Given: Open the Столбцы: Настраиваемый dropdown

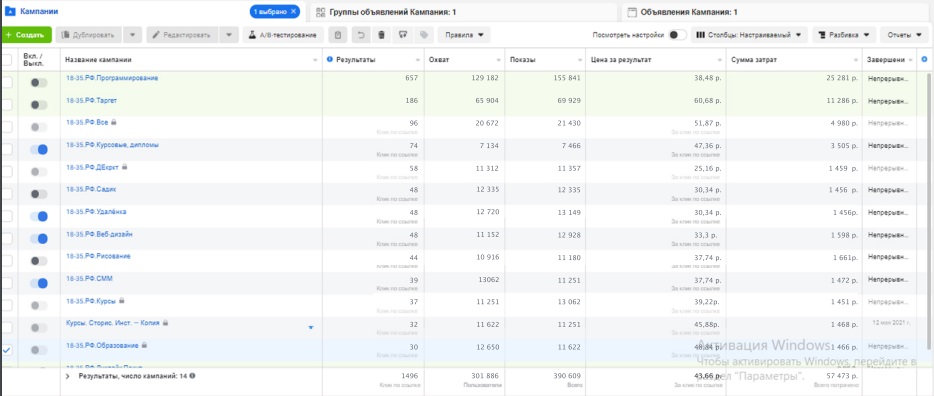Looking at the screenshot, I should pyautogui.click(x=749, y=35).
